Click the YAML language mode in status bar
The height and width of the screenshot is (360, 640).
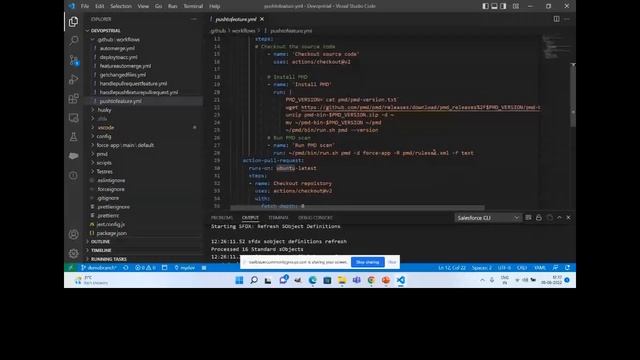[x=540, y=268]
